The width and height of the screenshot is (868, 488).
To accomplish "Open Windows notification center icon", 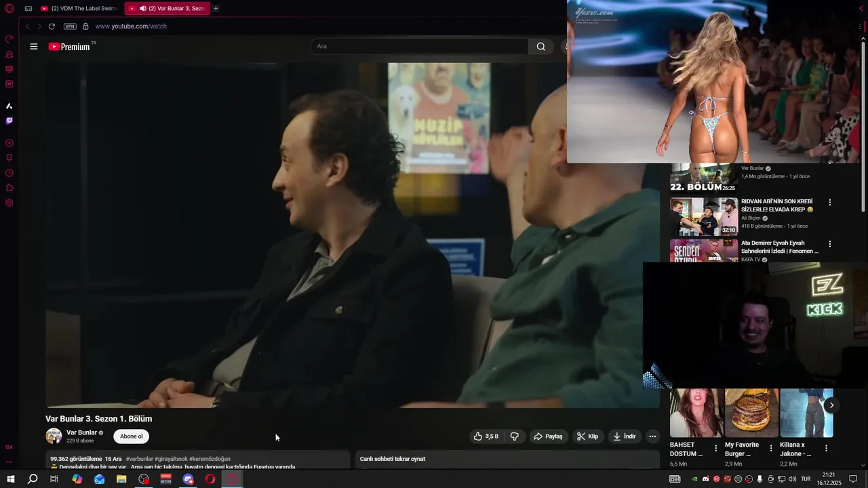I will click(853, 479).
